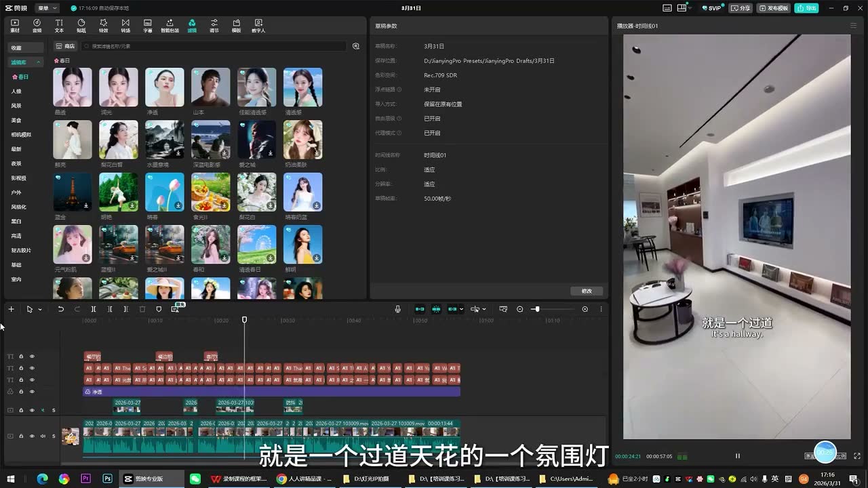This screenshot has width=868, height=488.
Task: Expand the 菜单 menu dropdown
Action: point(47,8)
